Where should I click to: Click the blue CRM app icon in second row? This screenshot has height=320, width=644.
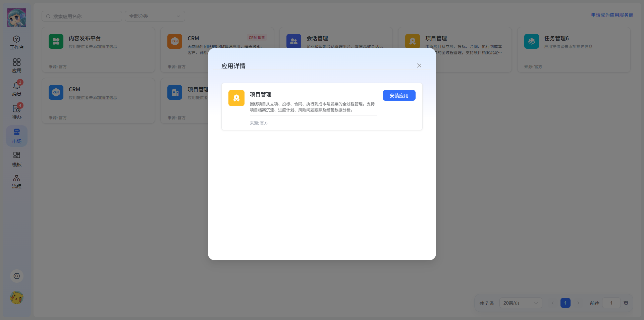tap(56, 92)
